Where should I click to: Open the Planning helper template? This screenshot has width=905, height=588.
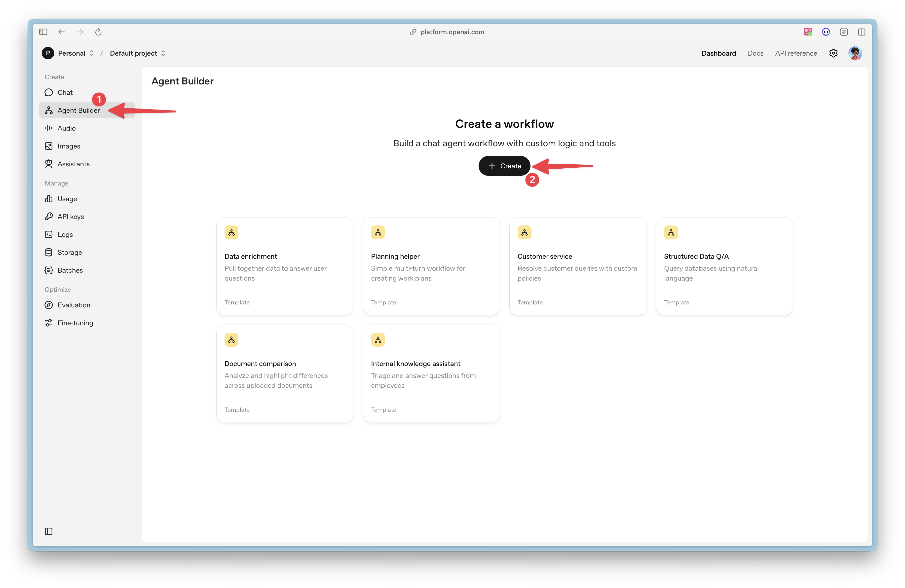click(x=431, y=266)
